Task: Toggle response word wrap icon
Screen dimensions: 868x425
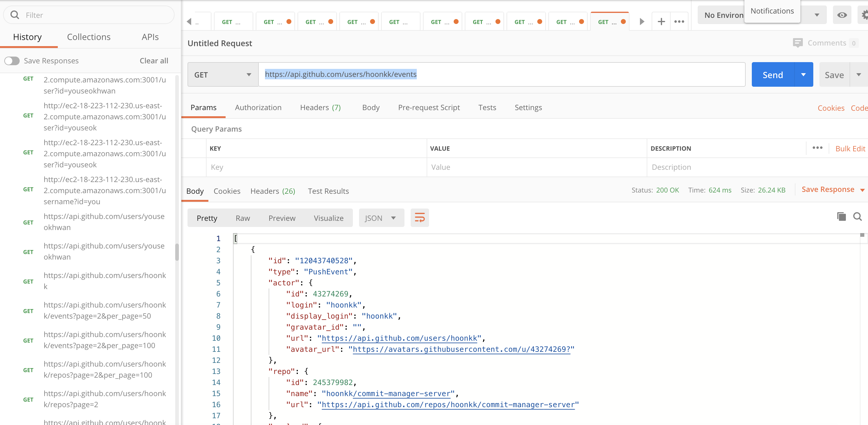Action: tap(420, 218)
